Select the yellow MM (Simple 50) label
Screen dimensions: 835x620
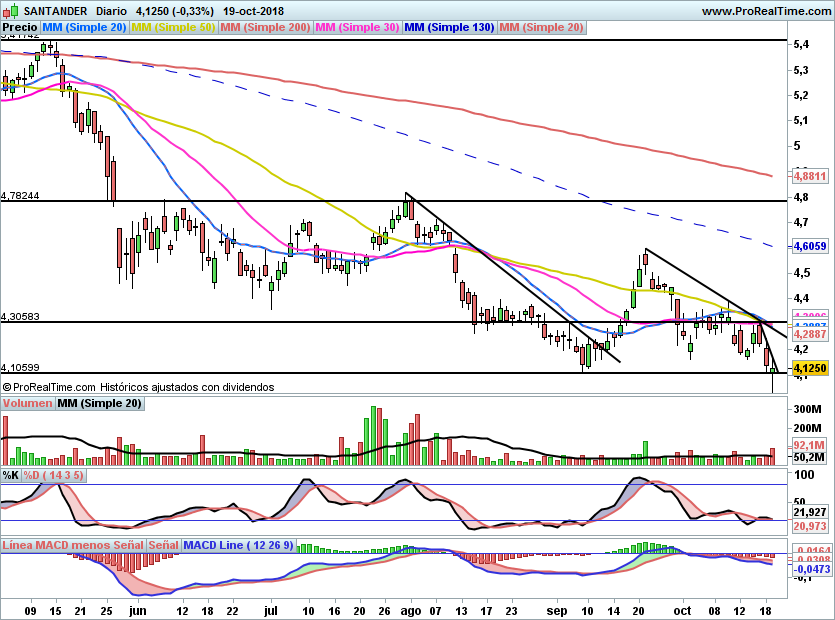click(x=173, y=27)
